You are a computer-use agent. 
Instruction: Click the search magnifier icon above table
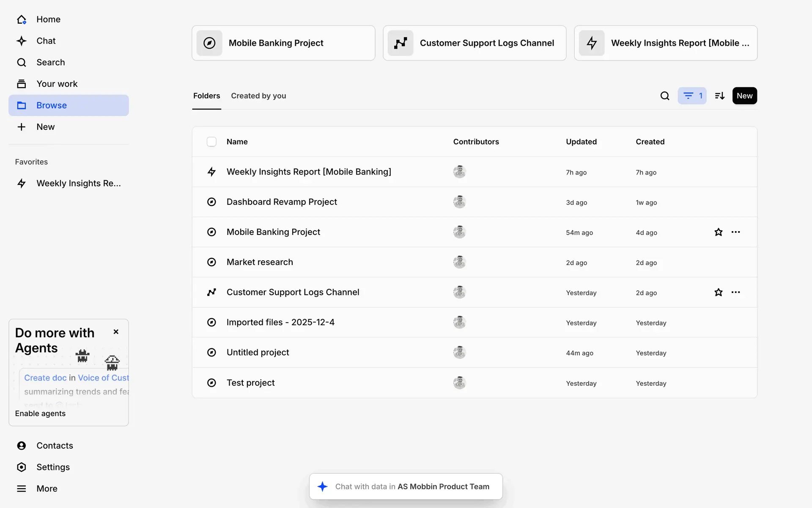point(665,96)
